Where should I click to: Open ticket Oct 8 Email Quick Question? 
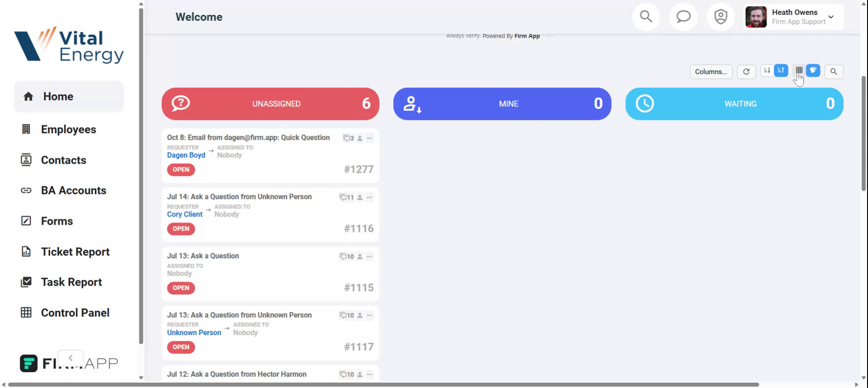(248, 137)
